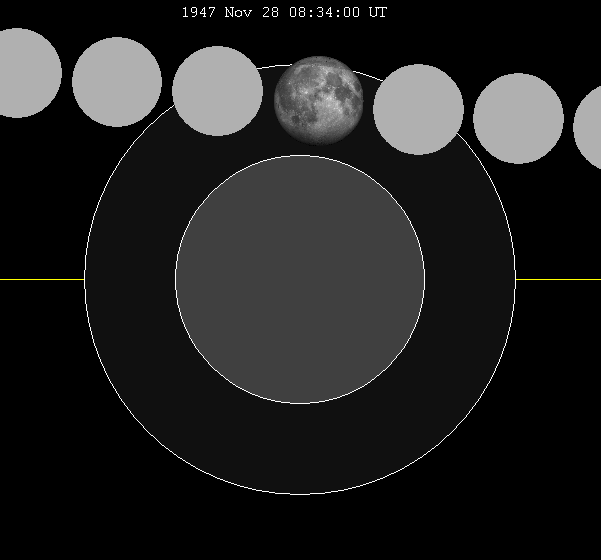Click the penumbra ring right of the umbra
Viewport: 601px width, 560px height.
pyautogui.click(x=470, y=280)
